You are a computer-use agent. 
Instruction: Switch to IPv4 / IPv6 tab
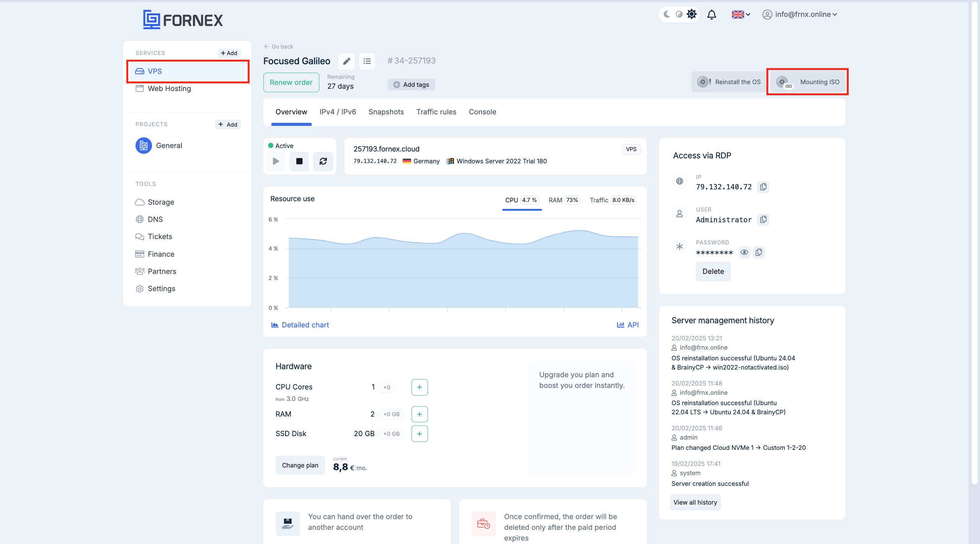(x=338, y=112)
